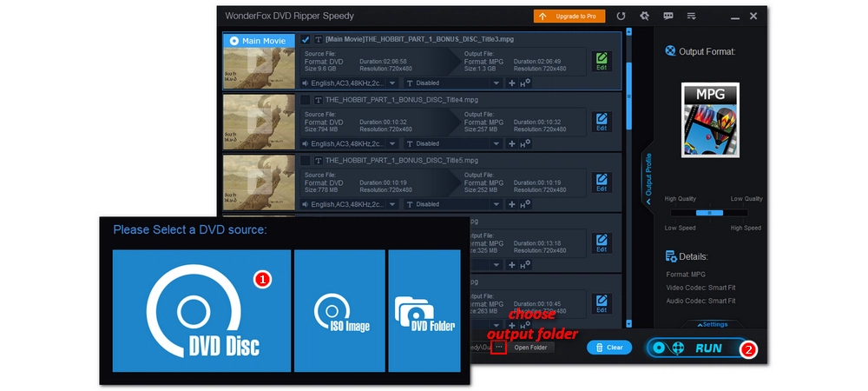Click the refresh arrow icon in title bar
This screenshot has width=868, height=391.
(x=622, y=16)
